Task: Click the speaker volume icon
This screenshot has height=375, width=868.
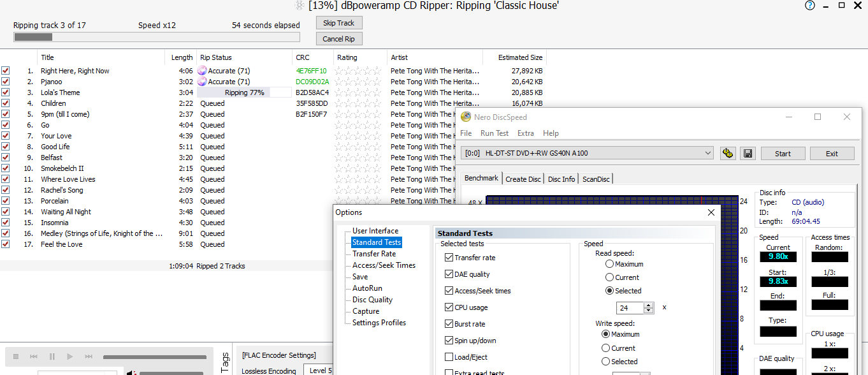Action: 131,372
